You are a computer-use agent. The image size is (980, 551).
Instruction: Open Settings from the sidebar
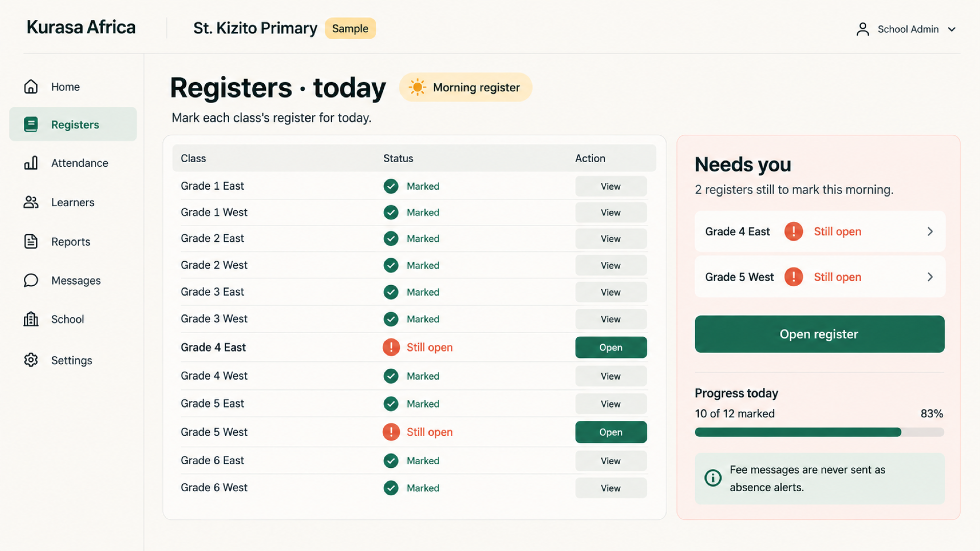(73, 360)
